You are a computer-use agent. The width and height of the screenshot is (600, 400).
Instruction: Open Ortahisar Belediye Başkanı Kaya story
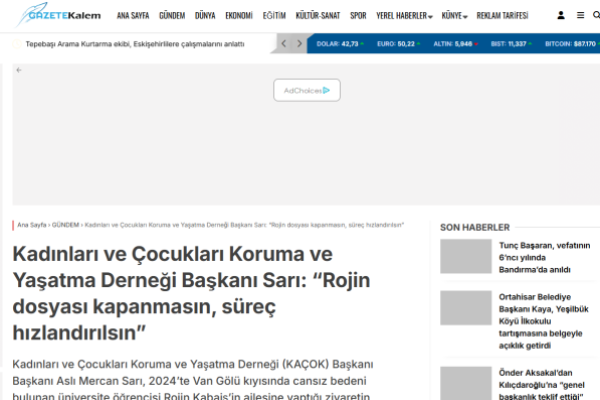coord(543,321)
